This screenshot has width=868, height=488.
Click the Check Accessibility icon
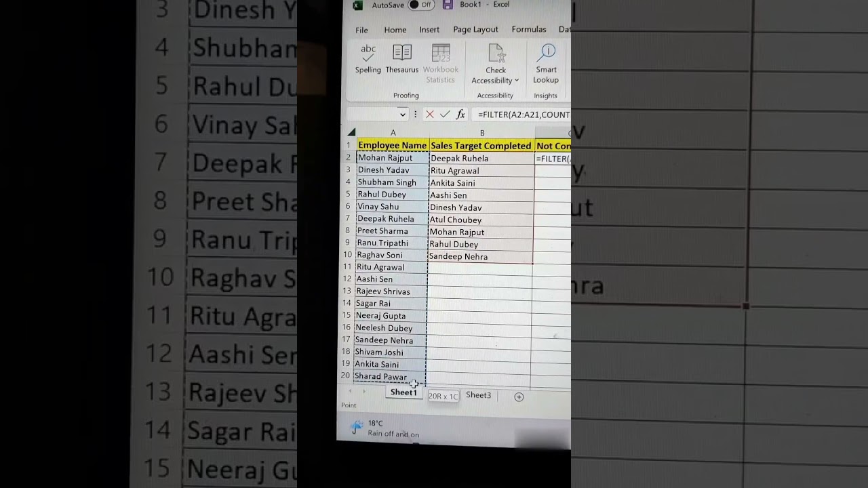tap(496, 54)
